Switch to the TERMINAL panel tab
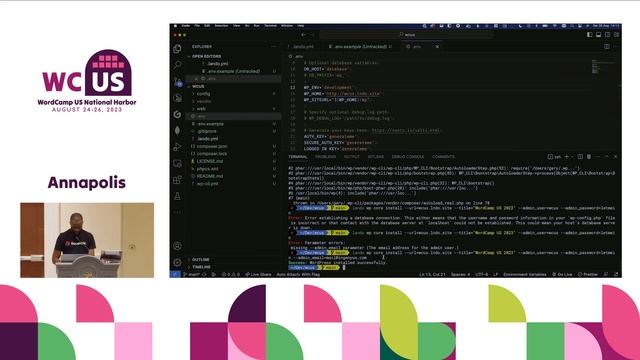The image size is (640, 360). (298, 157)
